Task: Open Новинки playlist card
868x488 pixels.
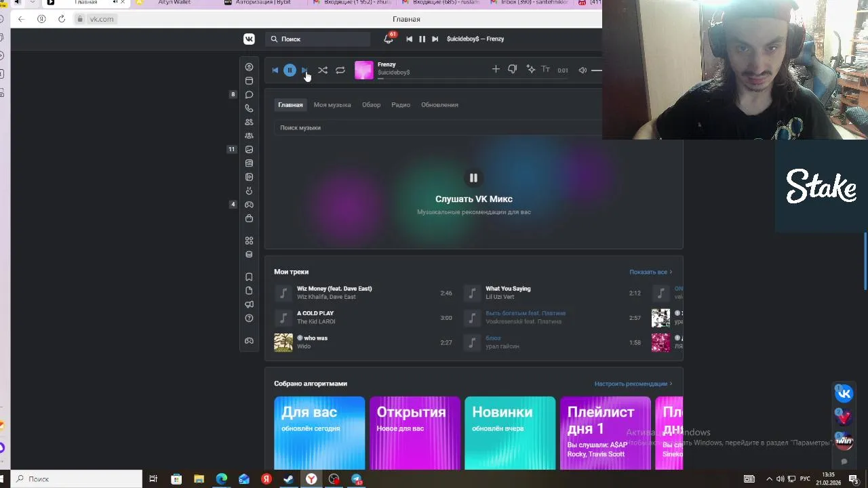Action: click(x=510, y=432)
